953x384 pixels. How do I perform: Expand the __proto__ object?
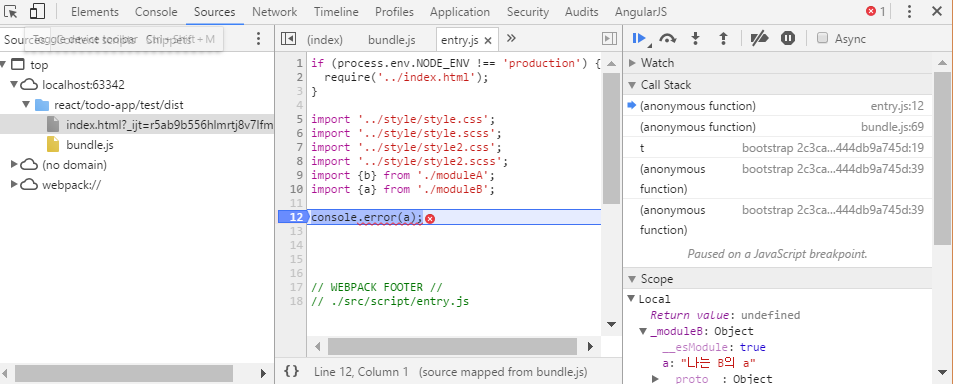(655, 379)
